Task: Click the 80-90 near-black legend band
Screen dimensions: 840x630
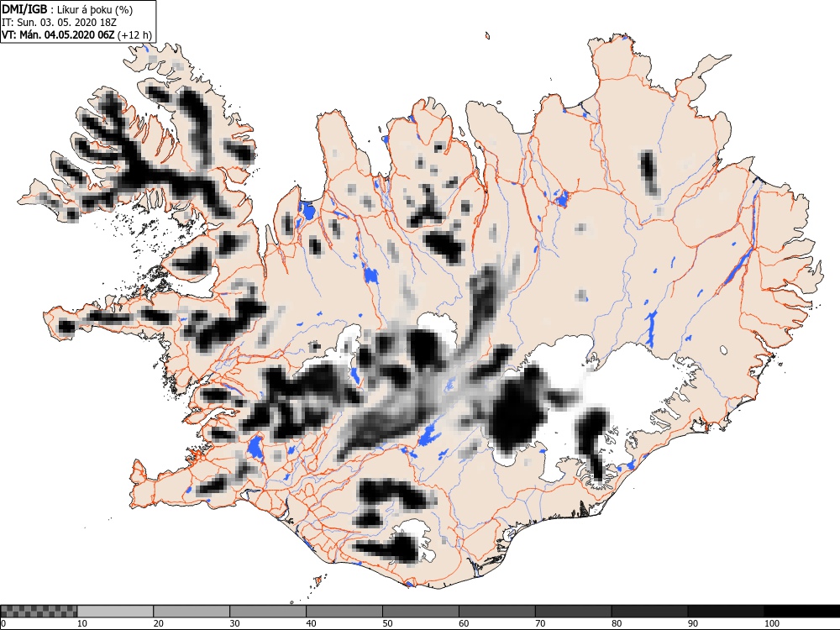Action: [x=650, y=612]
